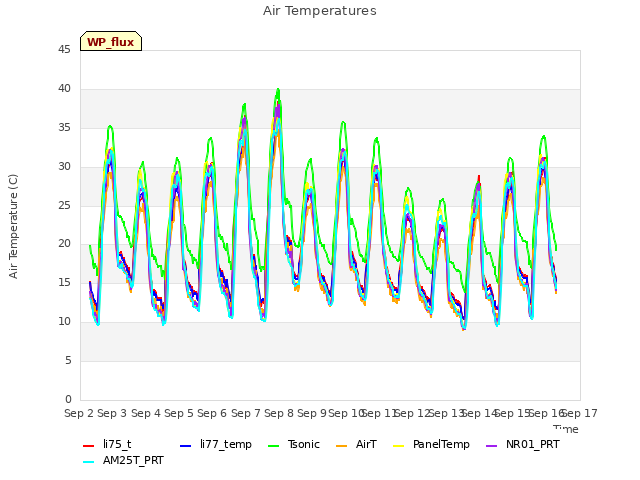Click the Tsonic peak on Sep 8

[x=278, y=89]
